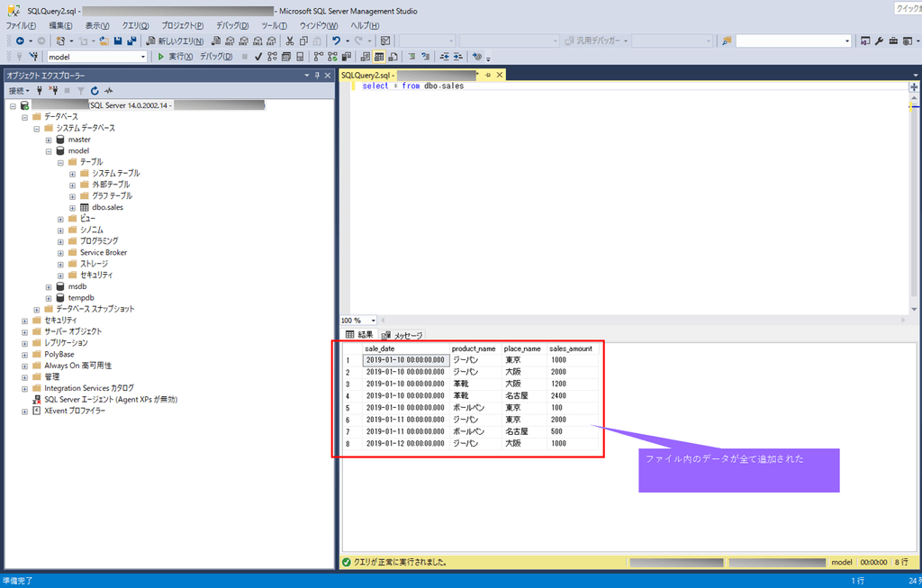Viewport: 922px width, 588px height.
Task: Click the デバッグ(D) toolbar button
Action: (215, 56)
